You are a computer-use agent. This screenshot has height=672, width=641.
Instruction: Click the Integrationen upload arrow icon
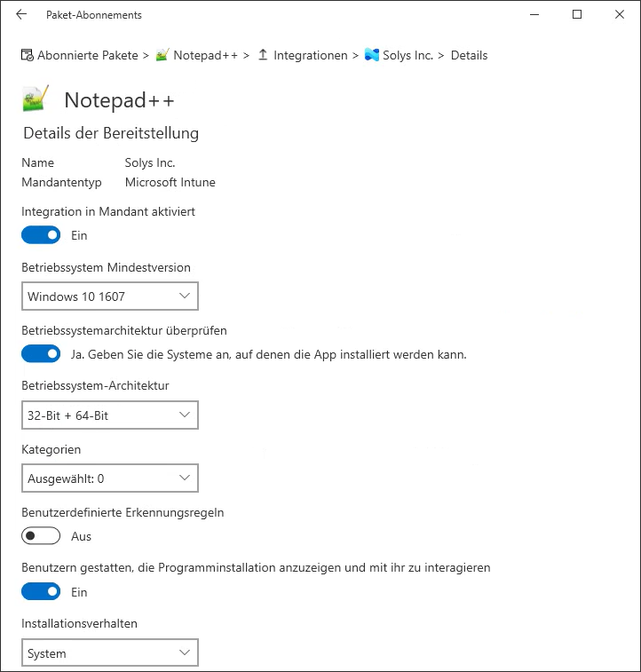pyautogui.click(x=263, y=55)
